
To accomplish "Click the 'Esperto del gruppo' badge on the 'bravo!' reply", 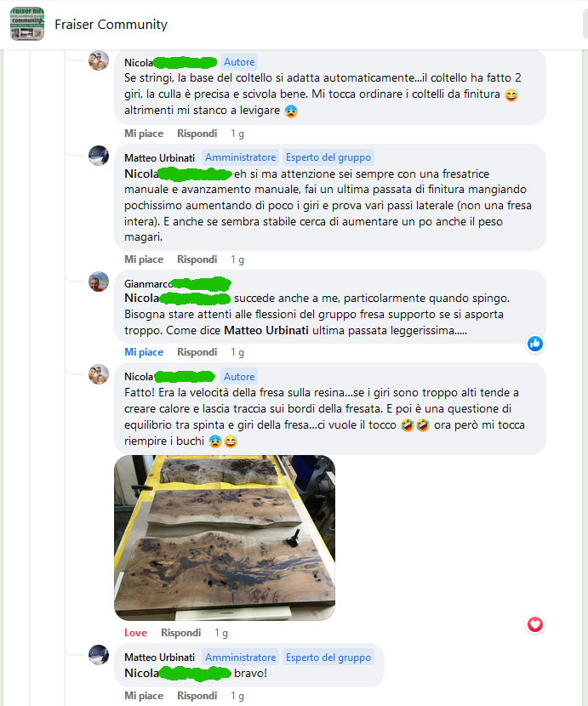I will [328, 658].
